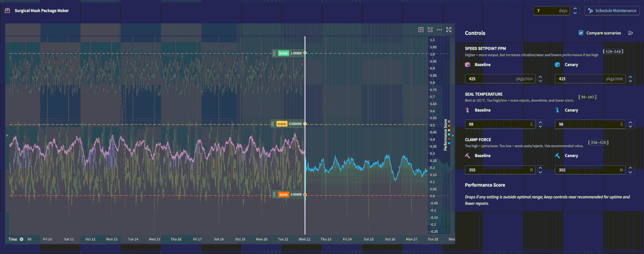Click the Surgical Mask Package Maker package icon
The height and width of the screenshot is (254, 644).
pos(7,11)
